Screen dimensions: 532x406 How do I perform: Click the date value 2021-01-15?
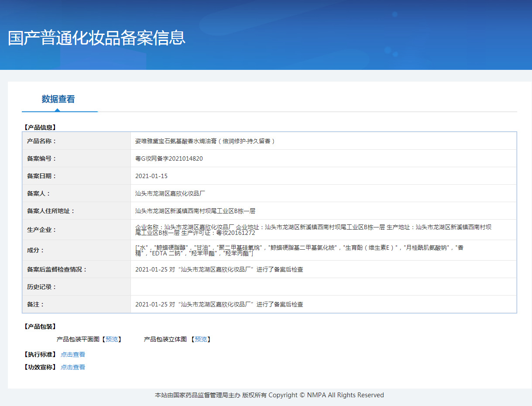(x=151, y=176)
